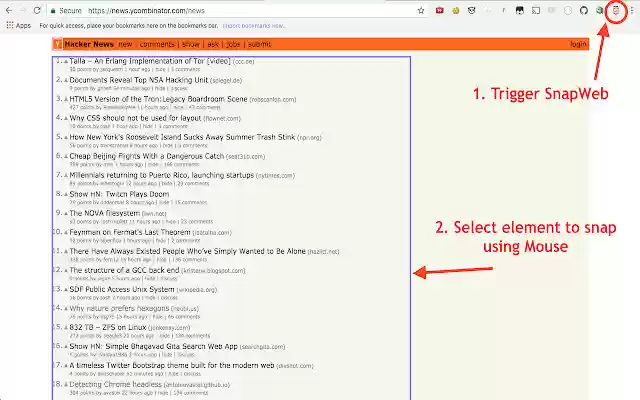The width and height of the screenshot is (640, 400).
Task: Click the Hacker News title link
Action: click(89, 44)
